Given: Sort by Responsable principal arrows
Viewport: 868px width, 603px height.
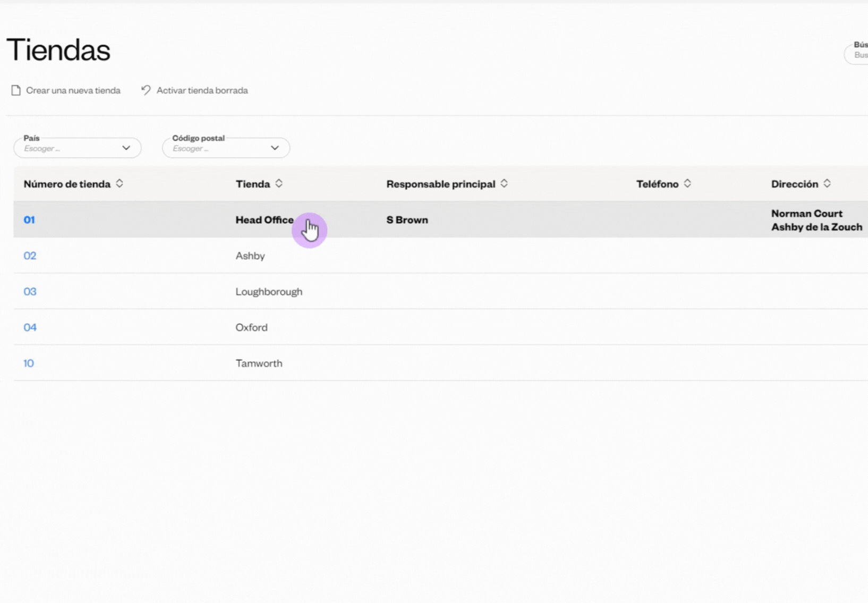Looking at the screenshot, I should click(x=504, y=184).
